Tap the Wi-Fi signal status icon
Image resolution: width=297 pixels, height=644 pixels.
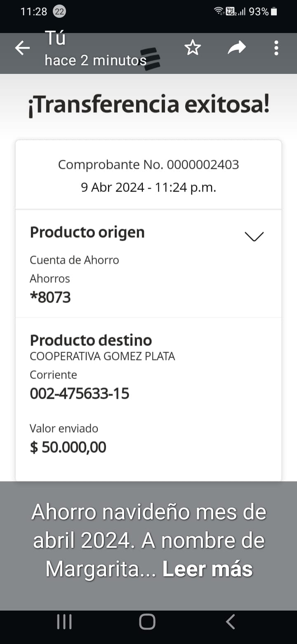click(x=219, y=12)
